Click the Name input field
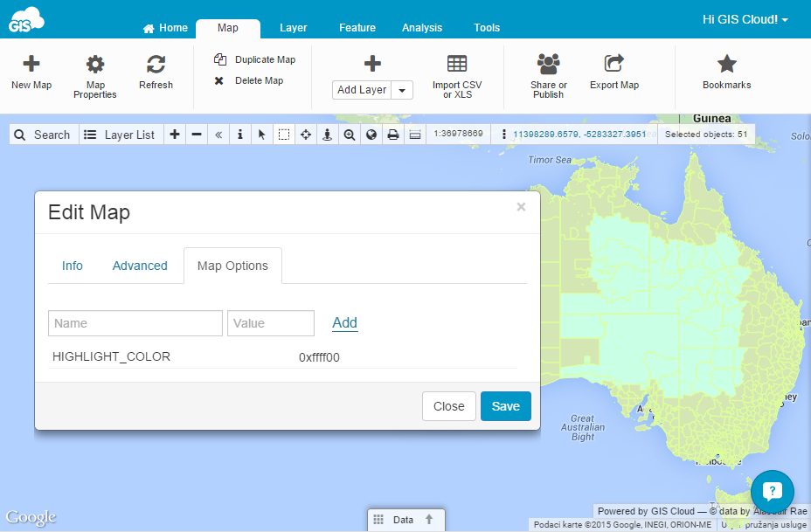Image resolution: width=811 pixels, height=532 pixels. pyautogui.click(x=135, y=323)
